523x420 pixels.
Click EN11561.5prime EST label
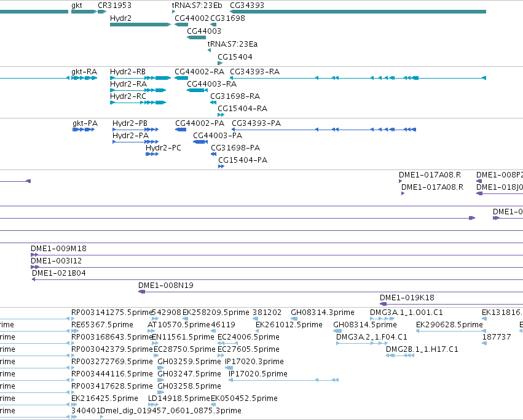click(x=183, y=337)
